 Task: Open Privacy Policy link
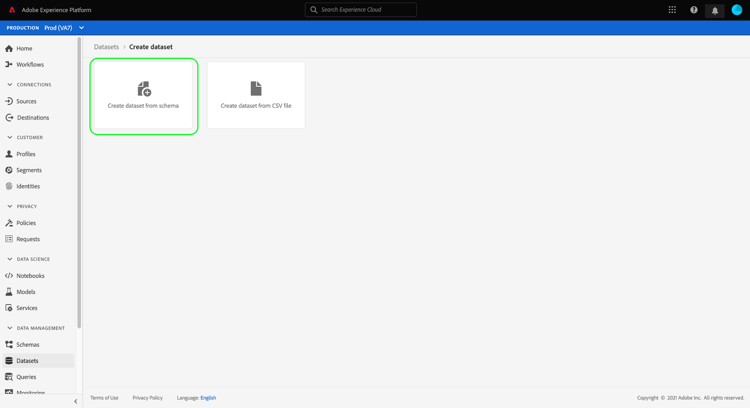pos(147,398)
